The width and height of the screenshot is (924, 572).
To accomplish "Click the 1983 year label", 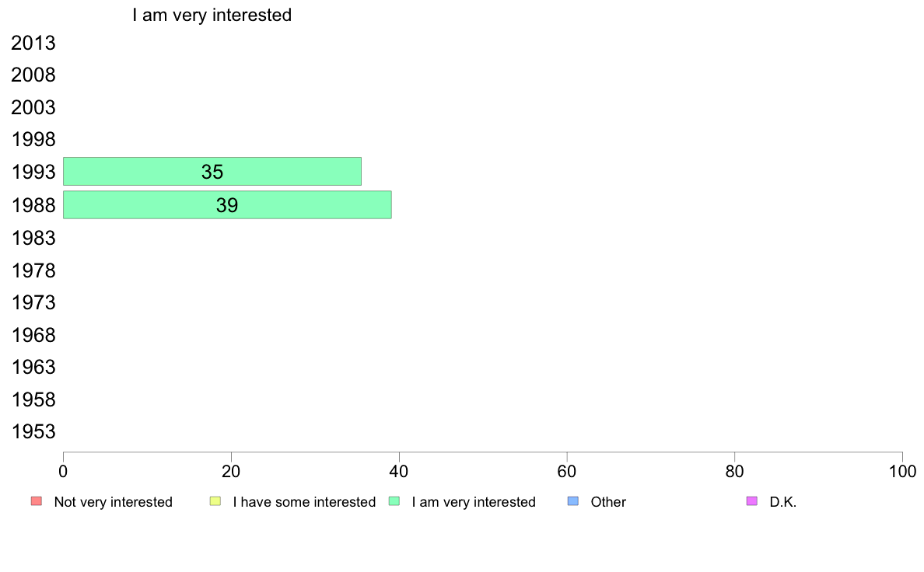I will (33, 238).
